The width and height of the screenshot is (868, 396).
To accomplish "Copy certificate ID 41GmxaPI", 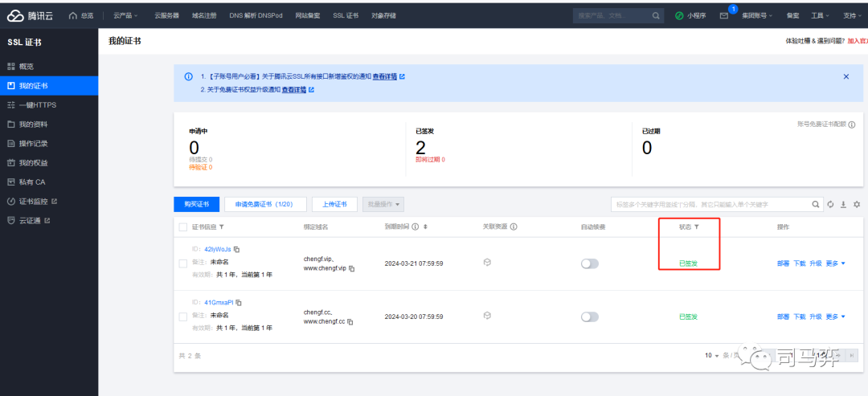I will point(239,303).
